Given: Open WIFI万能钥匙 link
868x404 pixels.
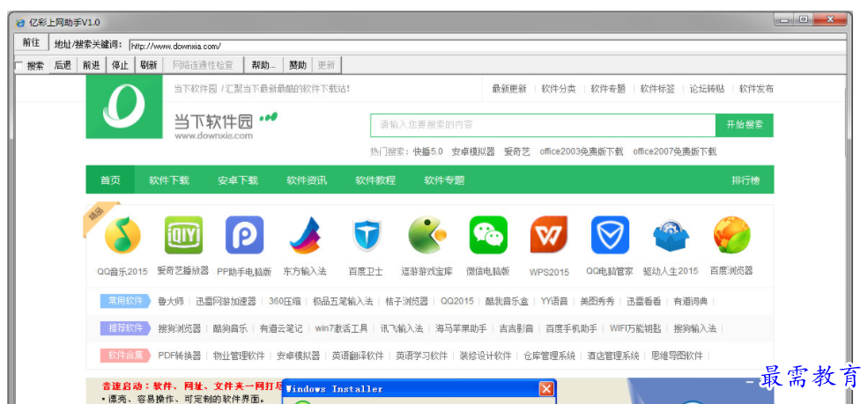Looking at the screenshot, I should pyautogui.click(x=635, y=328).
